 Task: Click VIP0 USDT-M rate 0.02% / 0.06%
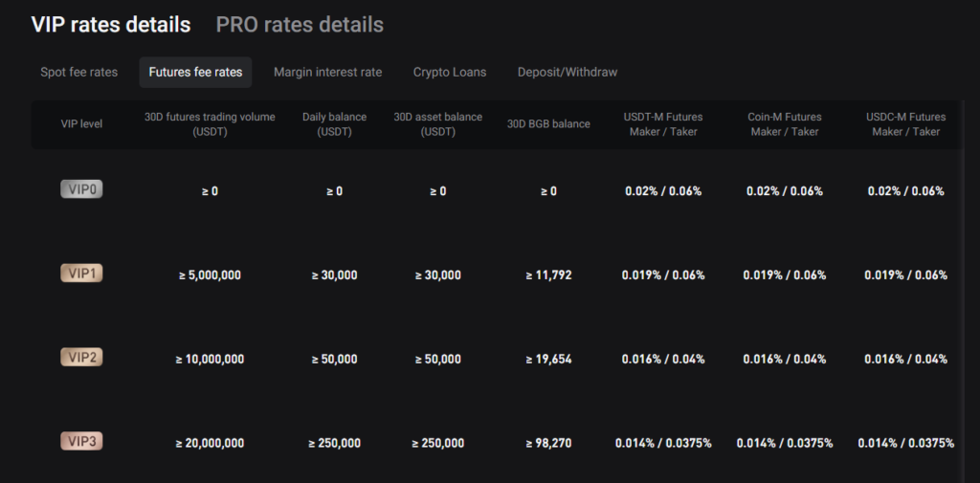[x=663, y=191]
